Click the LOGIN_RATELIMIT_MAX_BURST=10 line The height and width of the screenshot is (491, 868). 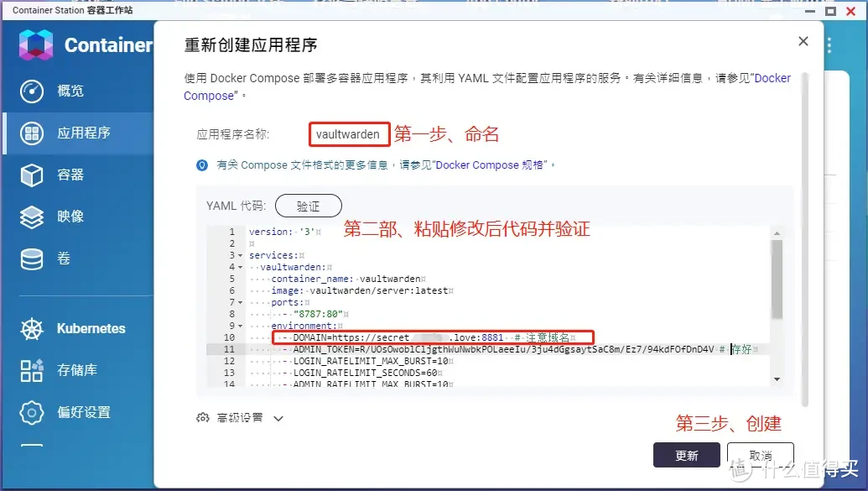point(371,361)
